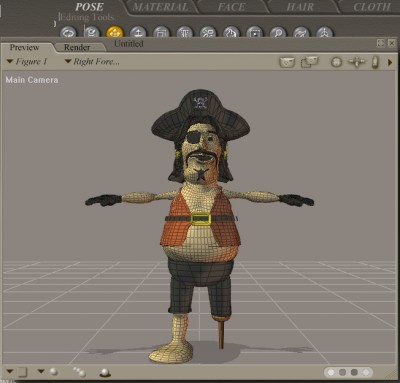Open the CLOTH room tab
The image size is (400, 383).
[x=372, y=7]
